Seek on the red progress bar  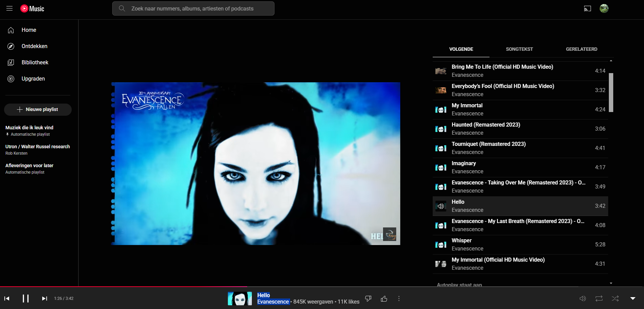tap(123, 287)
